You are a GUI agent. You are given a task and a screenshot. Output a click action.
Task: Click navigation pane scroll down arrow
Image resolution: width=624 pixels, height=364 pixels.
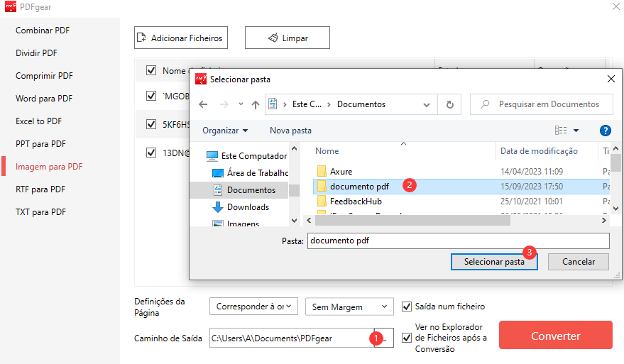point(294,221)
